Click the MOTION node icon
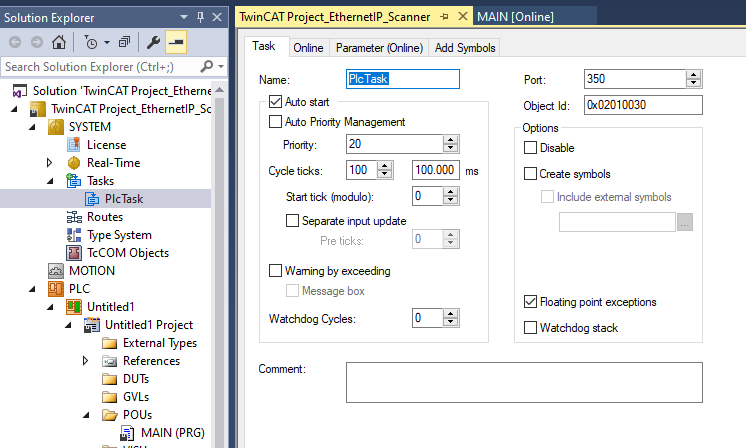This screenshot has height=448, width=746. [x=56, y=271]
